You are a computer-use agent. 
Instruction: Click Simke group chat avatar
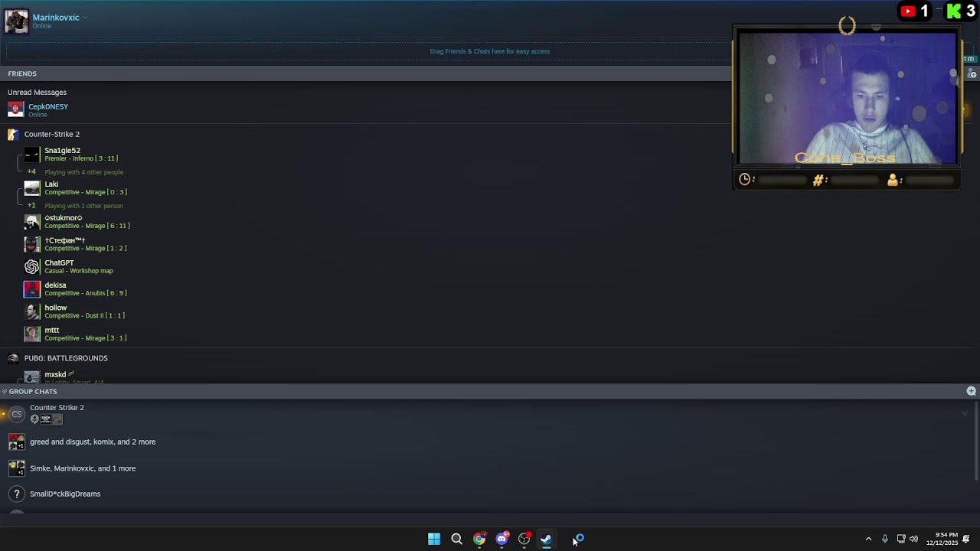[16, 468]
